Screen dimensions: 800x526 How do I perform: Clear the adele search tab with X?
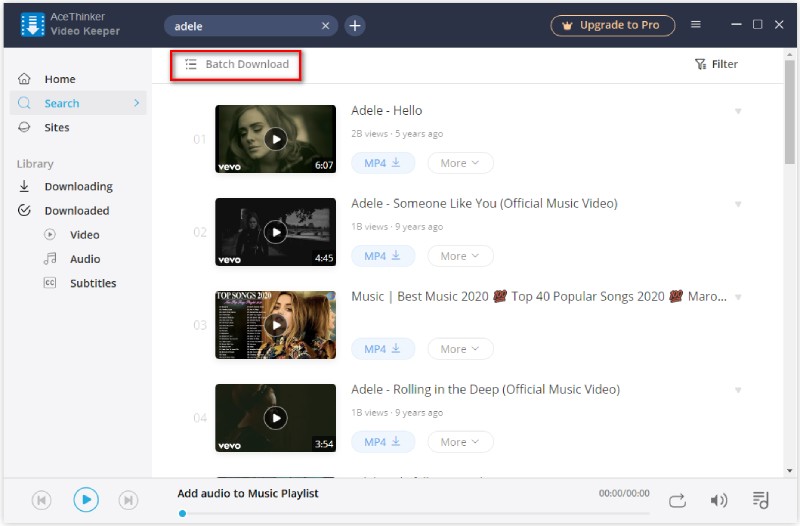coord(326,26)
